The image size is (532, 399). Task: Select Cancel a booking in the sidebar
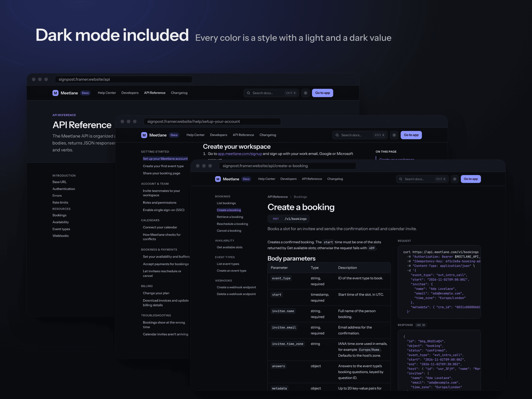(229, 231)
